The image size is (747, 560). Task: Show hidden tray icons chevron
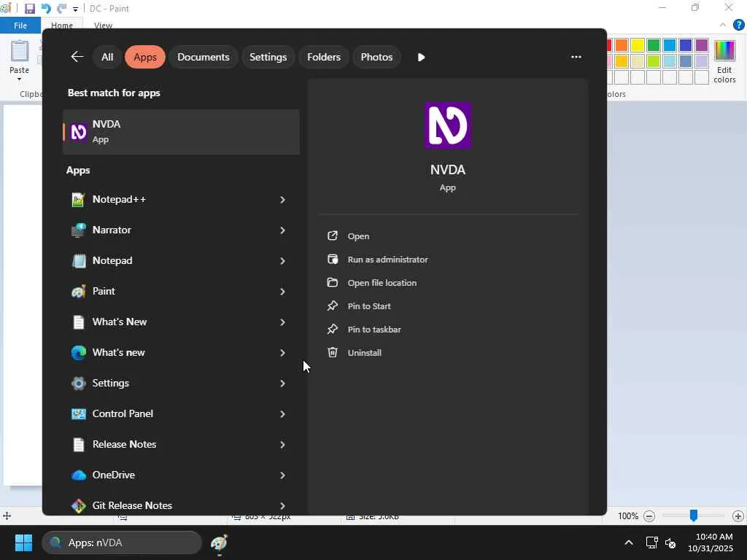pyautogui.click(x=629, y=542)
